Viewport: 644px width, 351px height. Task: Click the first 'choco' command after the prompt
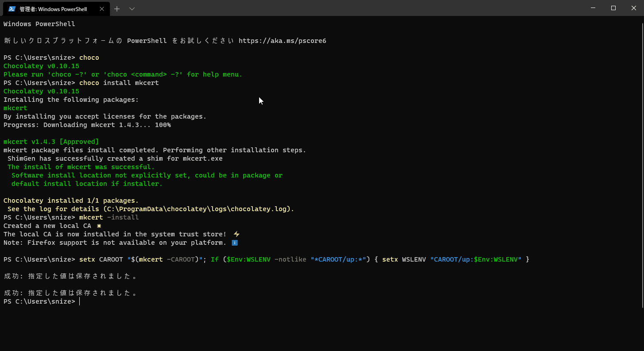point(89,58)
